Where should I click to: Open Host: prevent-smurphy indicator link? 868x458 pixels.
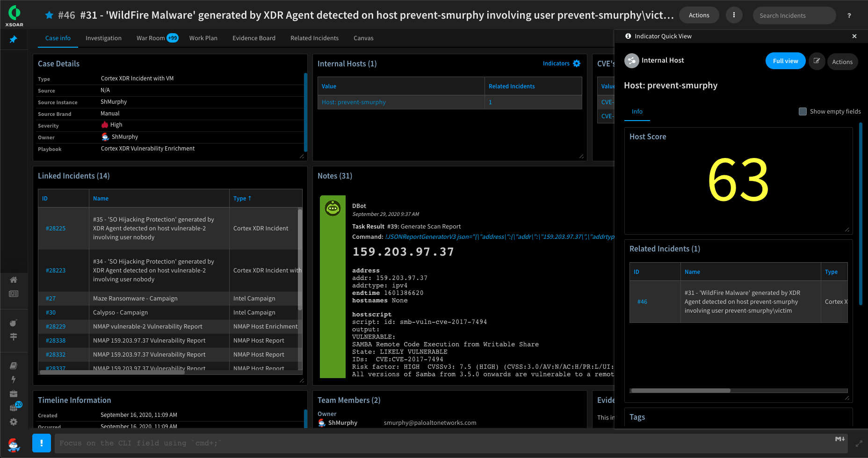pos(354,102)
